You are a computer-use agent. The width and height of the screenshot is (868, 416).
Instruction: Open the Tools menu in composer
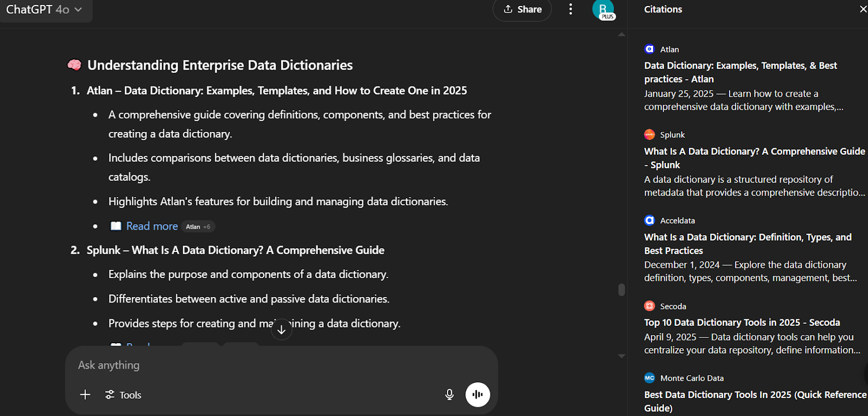pyautogui.click(x=123, y=395)
